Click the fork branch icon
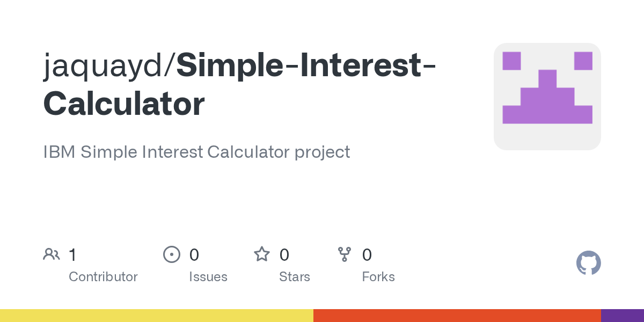The image size is (644, 322). pyautogui.click(x=345, y=254)
